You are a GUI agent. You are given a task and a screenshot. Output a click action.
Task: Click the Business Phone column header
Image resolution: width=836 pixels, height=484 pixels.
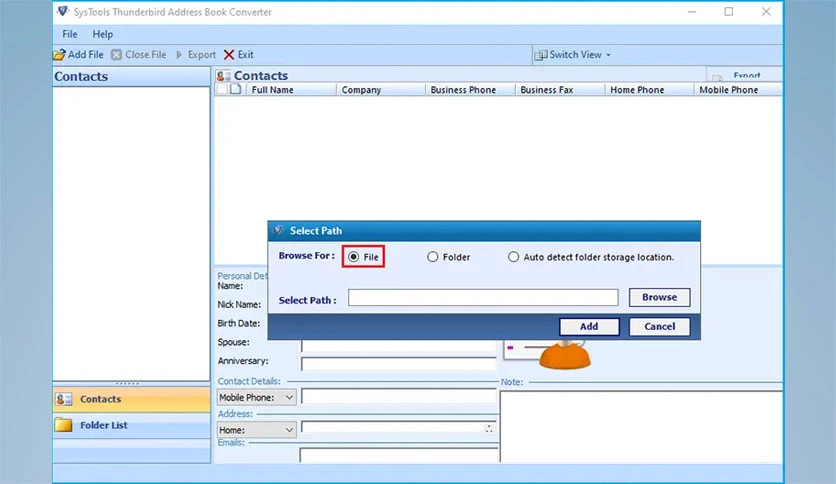tap(470, 90)
